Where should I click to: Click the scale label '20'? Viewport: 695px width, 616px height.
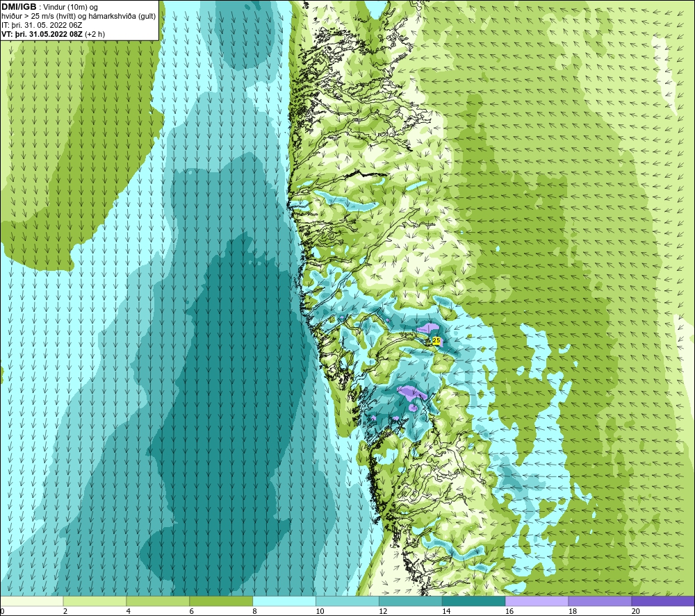click(636, 611)
